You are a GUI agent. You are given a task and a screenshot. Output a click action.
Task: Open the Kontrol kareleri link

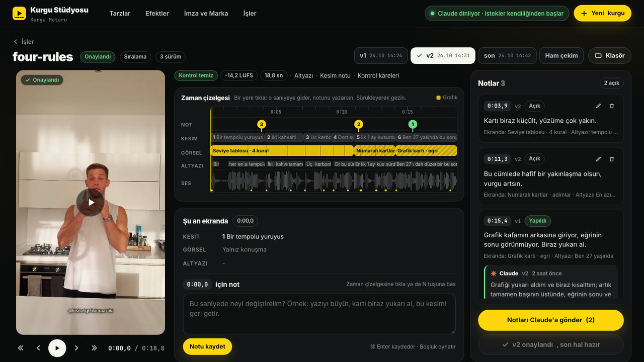coord(378,76)
